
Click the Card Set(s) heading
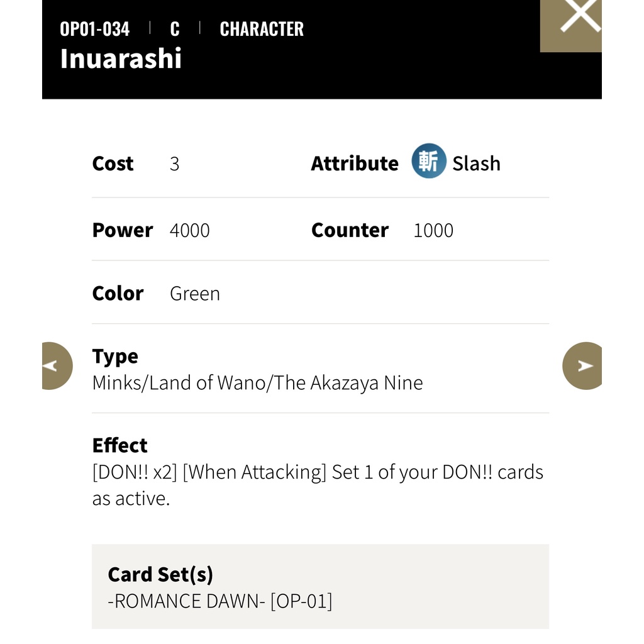pyautogui.click(x=160, y=574)
